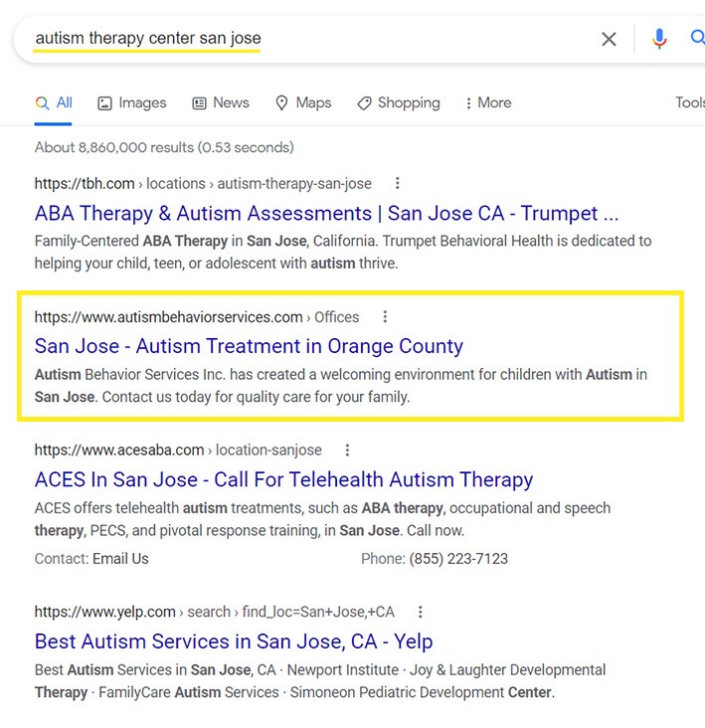Expand the More search categories menu
This screenshot has width=705, height=728.
click(488, 102)
